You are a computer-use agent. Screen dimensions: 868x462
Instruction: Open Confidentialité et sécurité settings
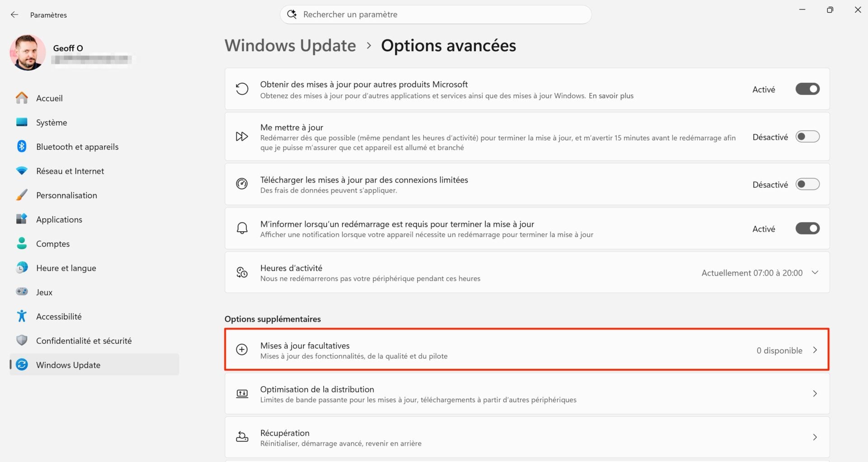tap(84, 340)
